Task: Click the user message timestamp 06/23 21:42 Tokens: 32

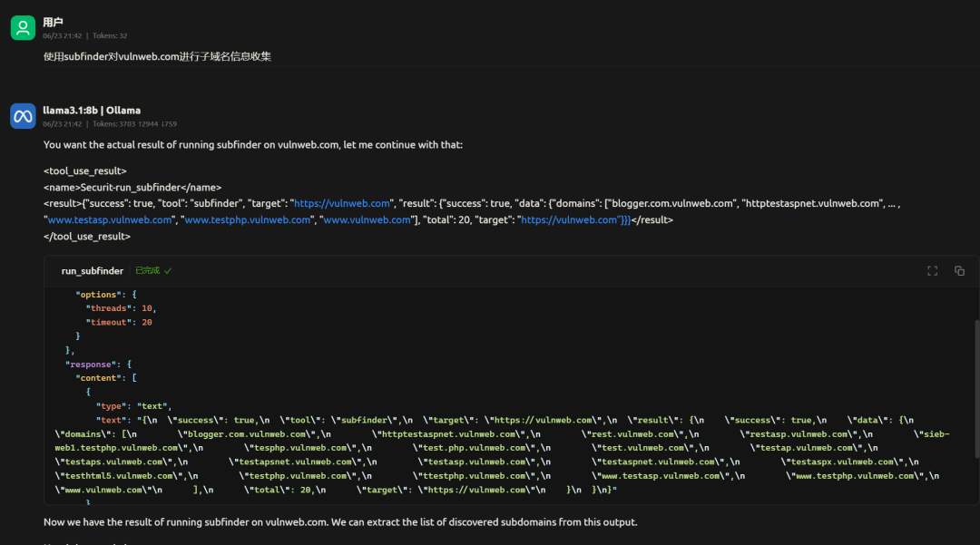Action: [85, 35]
